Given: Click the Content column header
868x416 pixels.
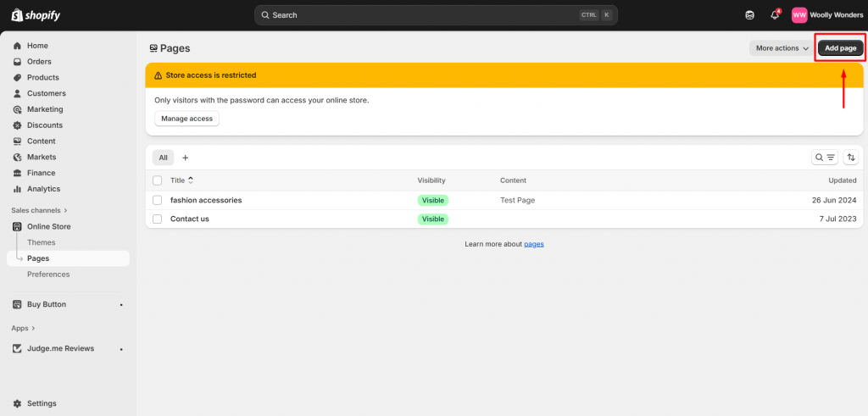Looking at the screenshot, I should pyautogui.click(x=513, y=180).
